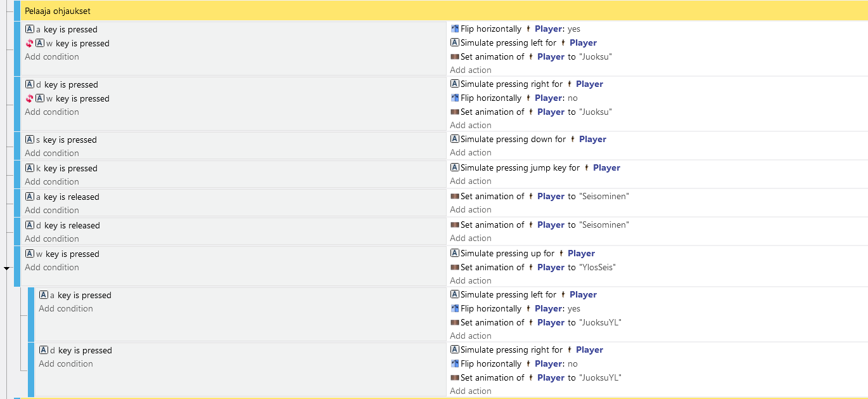Click keyboard icon of 'a key is released' condition
Screen dimensions: 868x399
pos(29,197)
